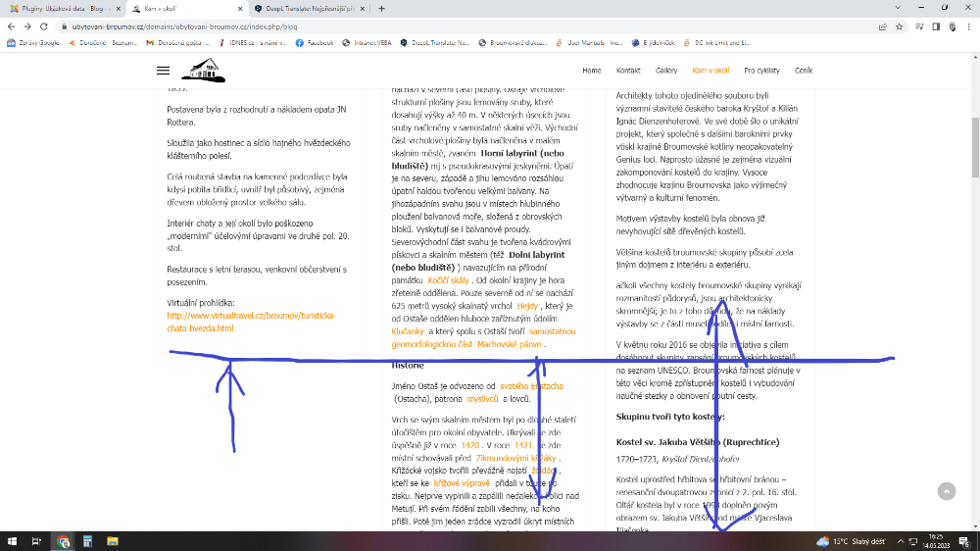Click the house logo in site header
This screenshot has height=551, width=980.
[203, 70]
